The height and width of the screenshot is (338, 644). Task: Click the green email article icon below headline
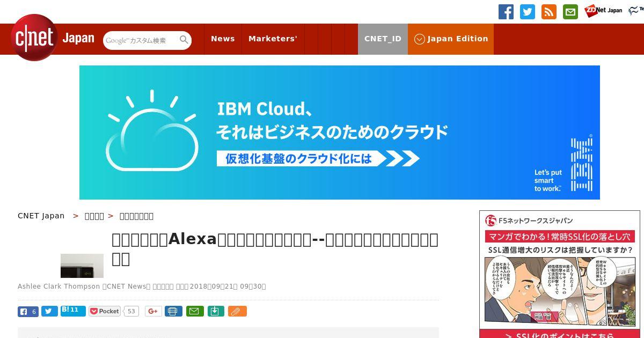(195, 311)
